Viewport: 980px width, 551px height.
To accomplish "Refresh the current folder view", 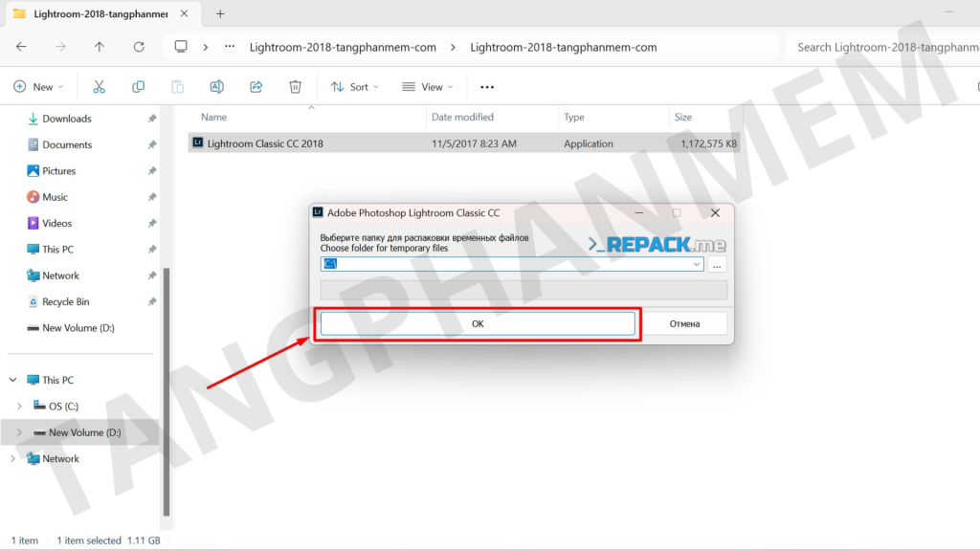I will 139,47.
